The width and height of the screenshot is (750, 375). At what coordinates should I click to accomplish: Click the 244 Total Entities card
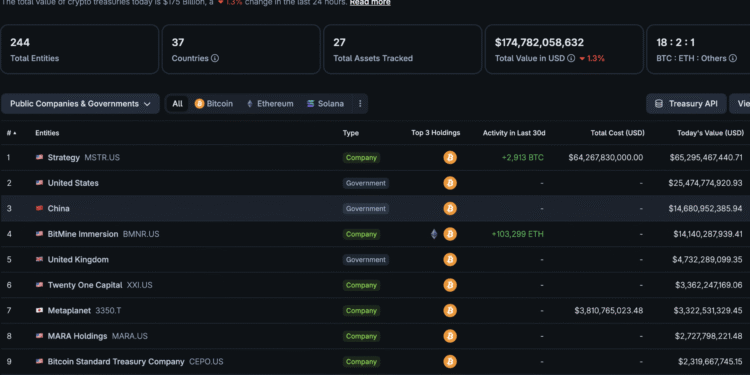click(x=79, y=49)
